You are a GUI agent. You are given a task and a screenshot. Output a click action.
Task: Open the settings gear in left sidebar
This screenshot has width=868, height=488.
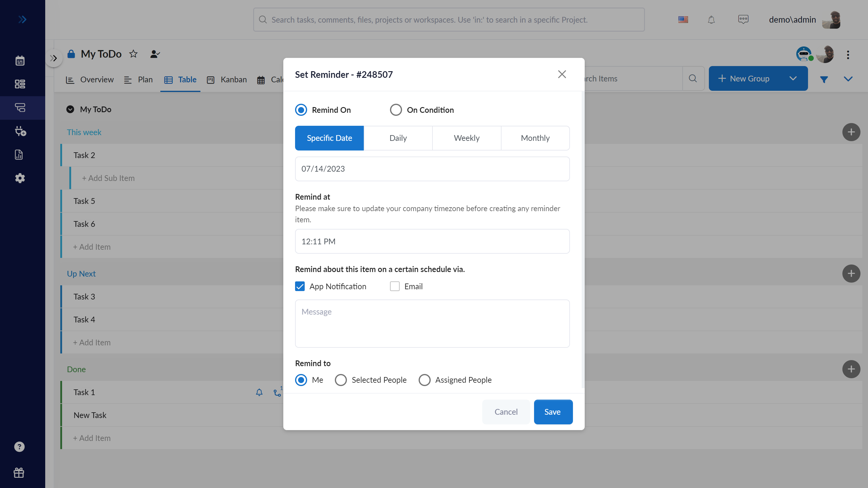click(20, 178)
